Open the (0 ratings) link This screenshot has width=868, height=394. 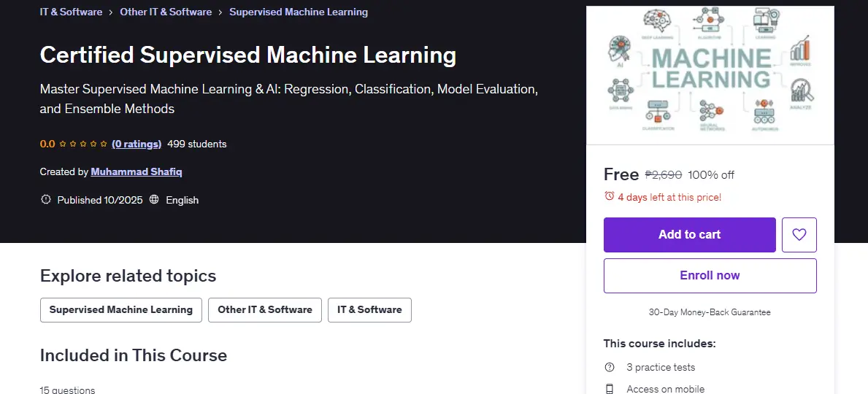137,144
